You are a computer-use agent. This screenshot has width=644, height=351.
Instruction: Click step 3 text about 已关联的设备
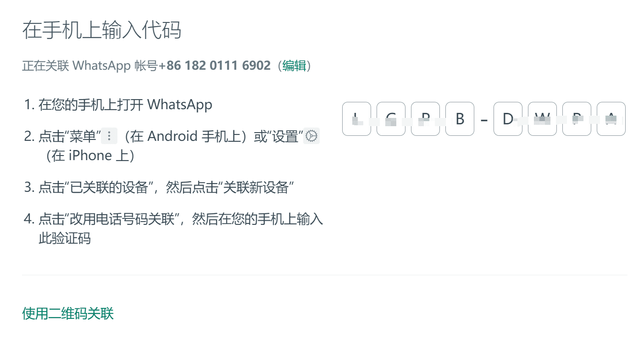(x=159, y=188)
